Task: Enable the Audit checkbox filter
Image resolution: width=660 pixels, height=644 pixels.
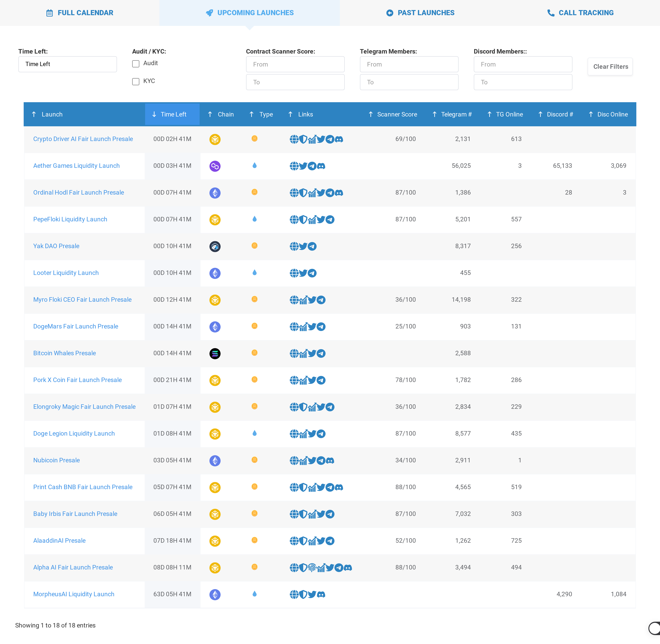Action: coord(136,64)
